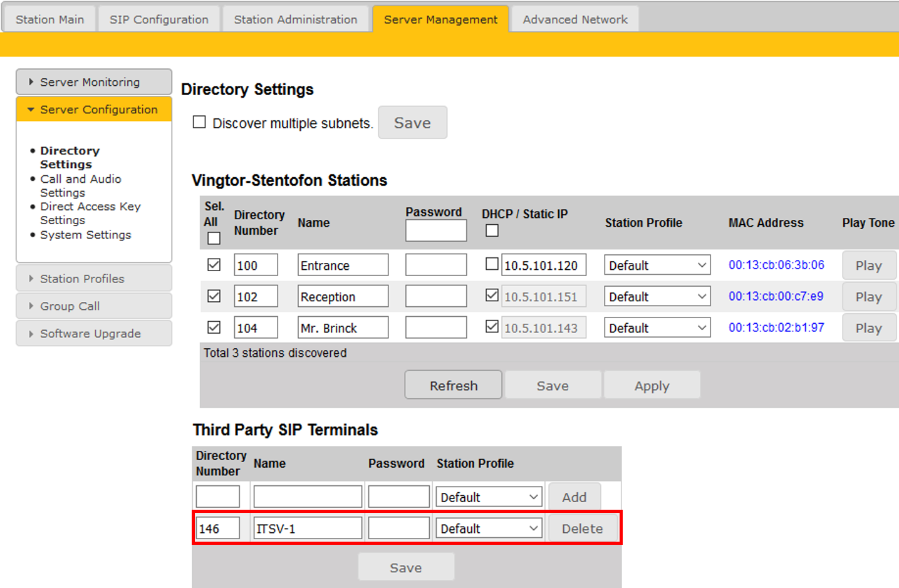Delete the ITSV-1 SIP terminal
899x588 pixels.
[582, 529]
